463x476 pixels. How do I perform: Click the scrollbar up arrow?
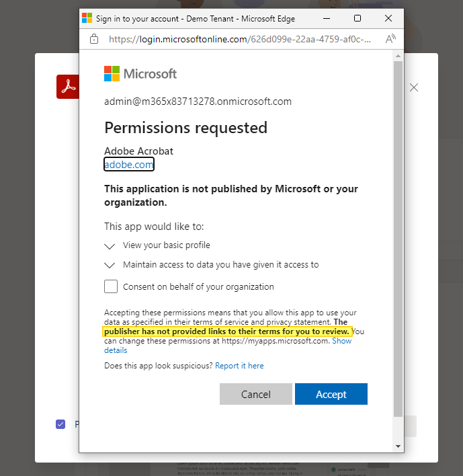click(398, 56)
